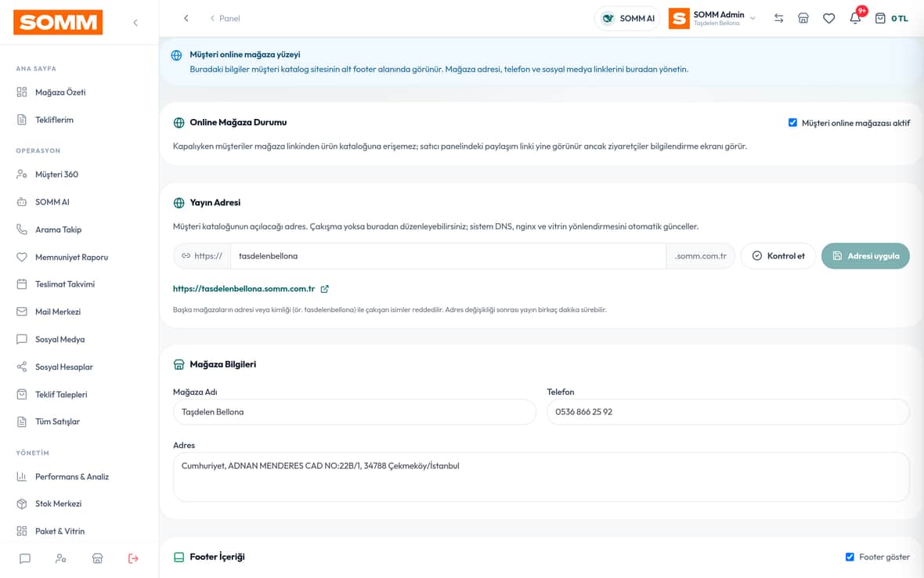Click the .somm.com.tr domain suffix
This screenshot has width=924, height=578.
(x=701, y=255)
